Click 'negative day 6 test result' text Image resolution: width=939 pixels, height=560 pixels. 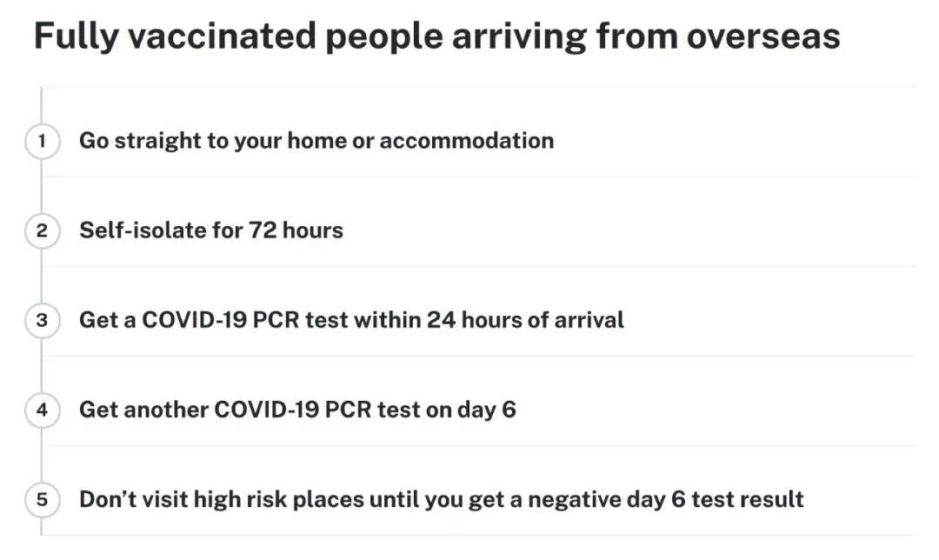(x=666, y=499)
